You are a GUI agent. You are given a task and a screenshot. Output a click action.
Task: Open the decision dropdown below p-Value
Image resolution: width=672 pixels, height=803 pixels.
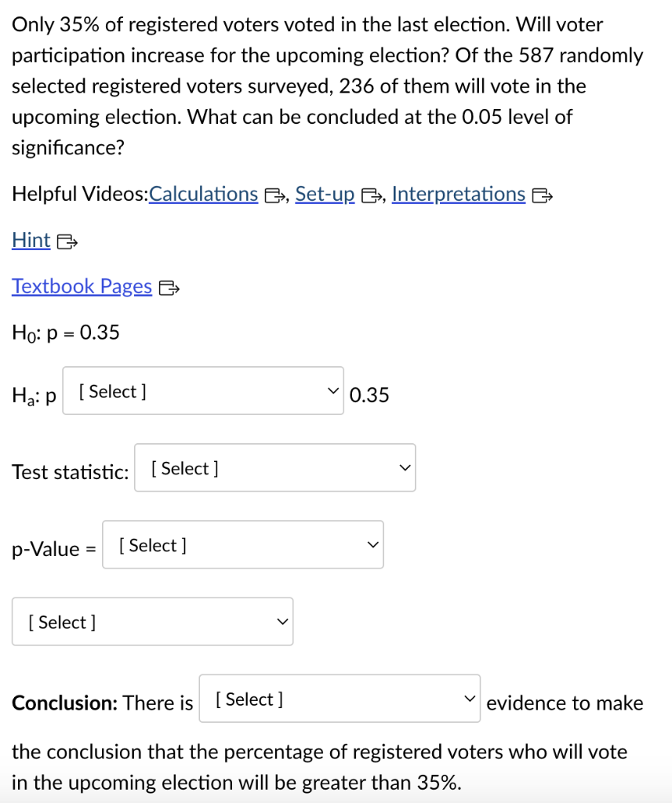pyautogui.click(x=152, y=621)
